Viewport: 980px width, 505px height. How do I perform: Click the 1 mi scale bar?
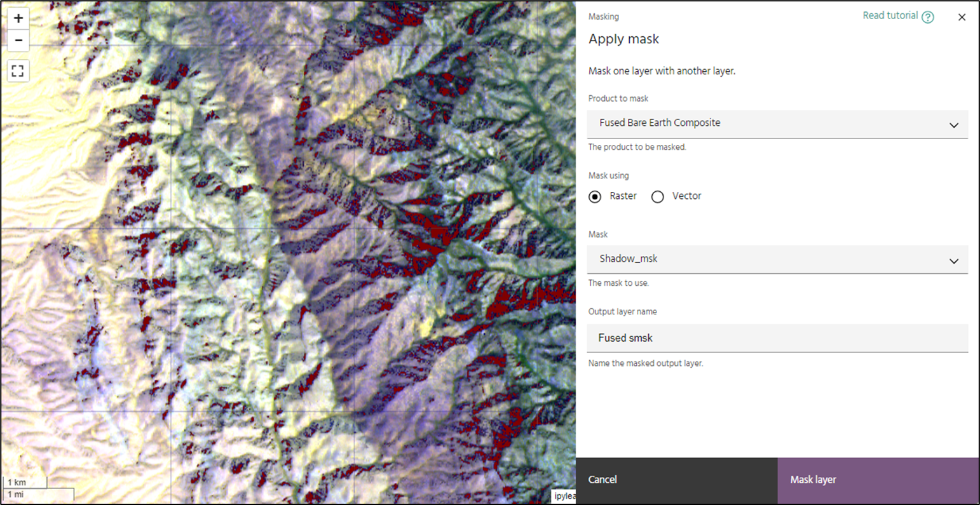(39, 494)
